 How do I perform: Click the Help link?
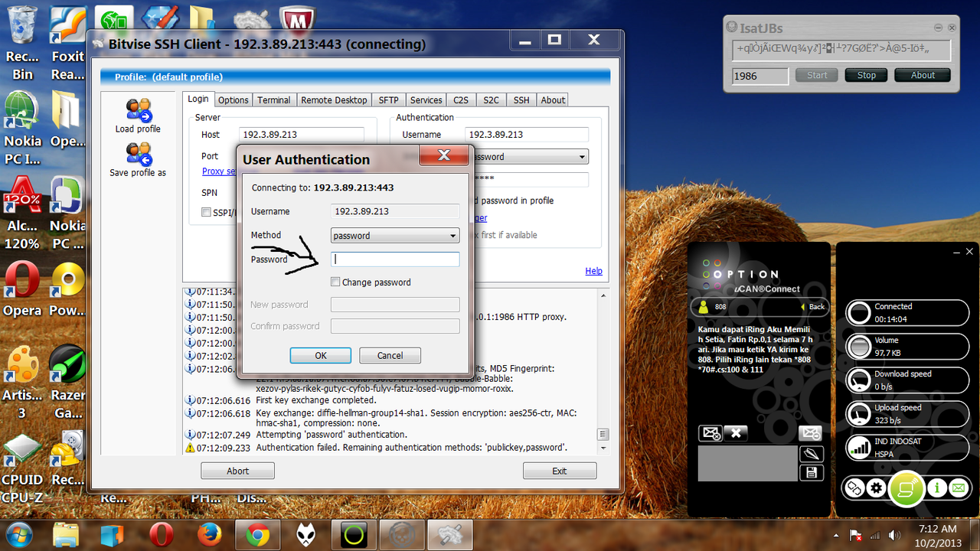coord(593,271)
